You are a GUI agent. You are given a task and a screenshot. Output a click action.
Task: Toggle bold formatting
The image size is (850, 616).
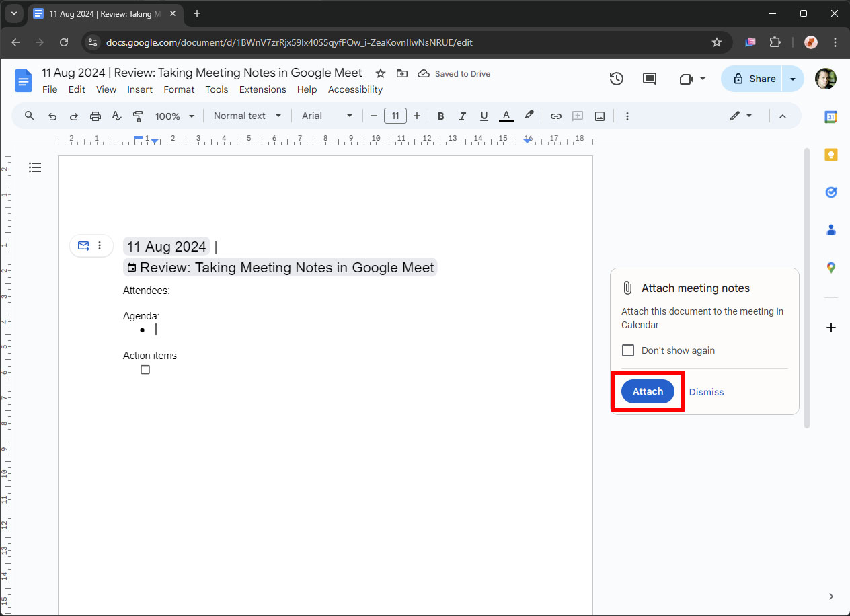[441, 116]
